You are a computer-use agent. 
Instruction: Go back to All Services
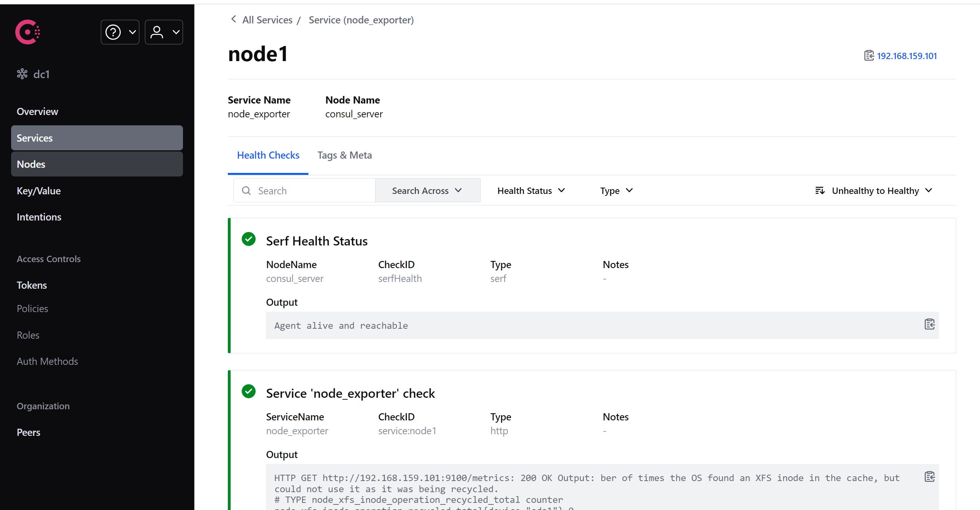click(267, 20)
